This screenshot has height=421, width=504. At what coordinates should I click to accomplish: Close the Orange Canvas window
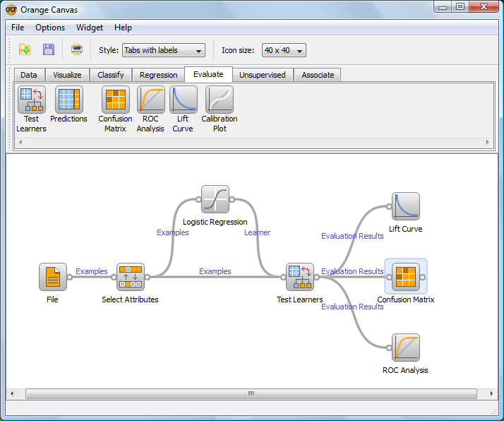pos(484,7)
